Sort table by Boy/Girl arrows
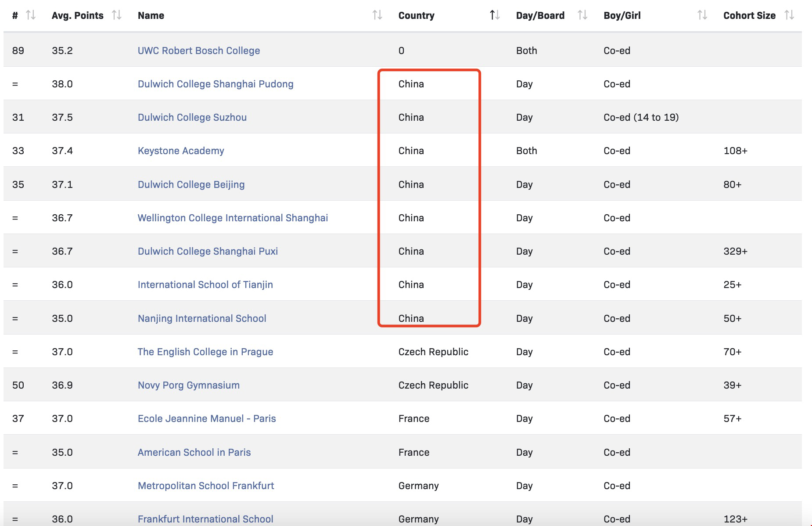 (x=702, y=15)
